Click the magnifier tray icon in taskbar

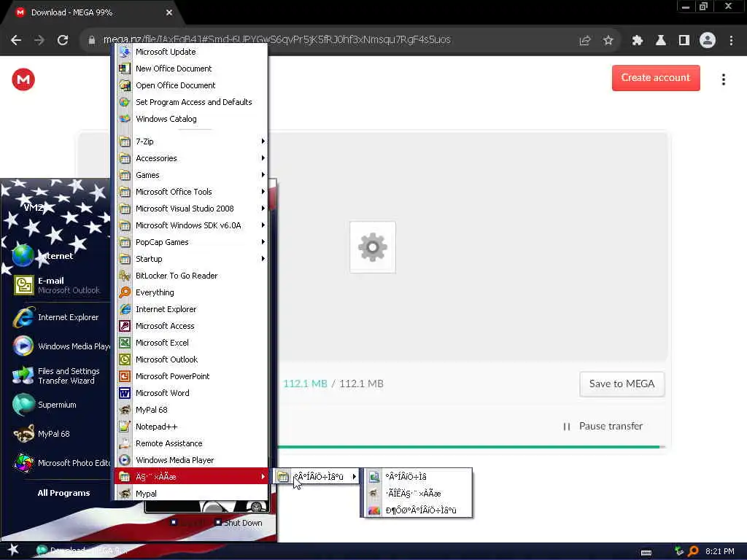coord(693,551)
